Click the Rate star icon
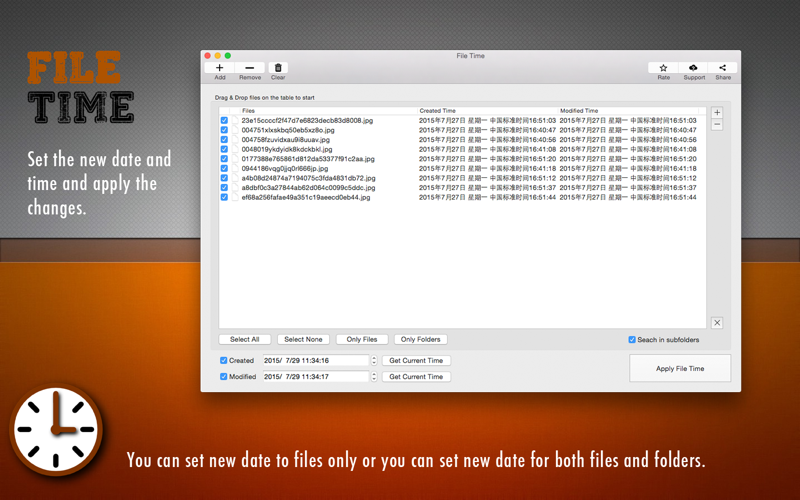Viewport: 800px width, 500px height. tap(663, 68)
